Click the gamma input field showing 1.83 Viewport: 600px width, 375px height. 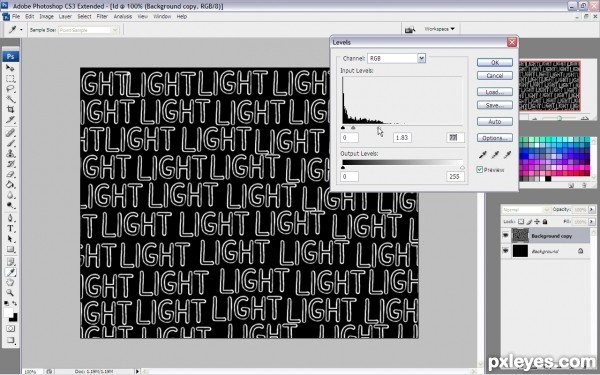click(402, 137)
